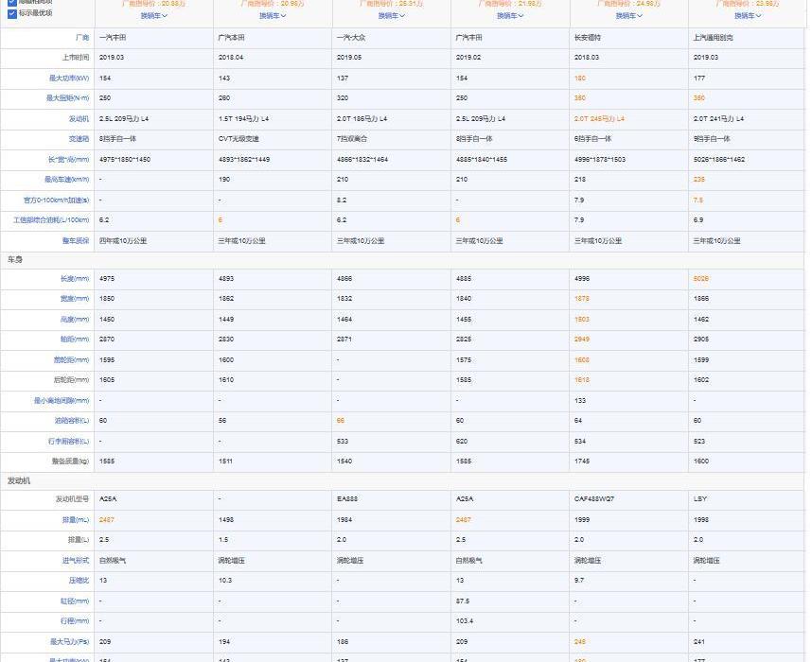Click the 变速箱 row label link
The width and height of the screenshot is (812, 662).
tap(79, 139)
